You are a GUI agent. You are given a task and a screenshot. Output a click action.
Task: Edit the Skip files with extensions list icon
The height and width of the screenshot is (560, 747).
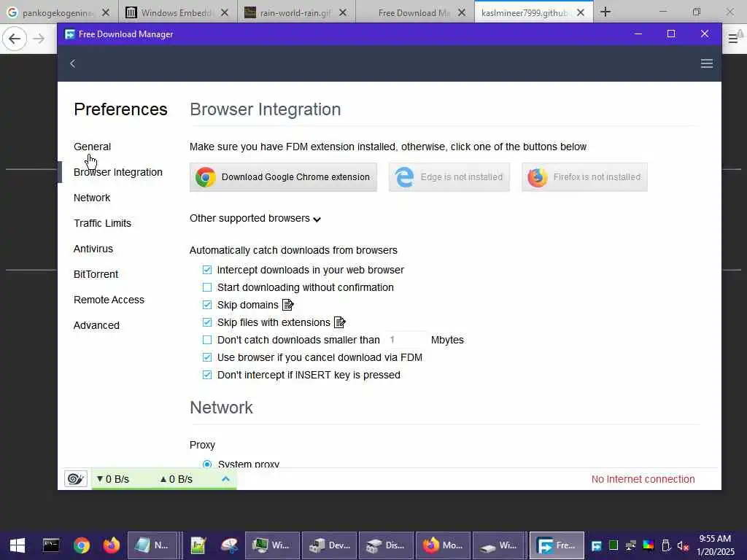[x=339, y=322]
